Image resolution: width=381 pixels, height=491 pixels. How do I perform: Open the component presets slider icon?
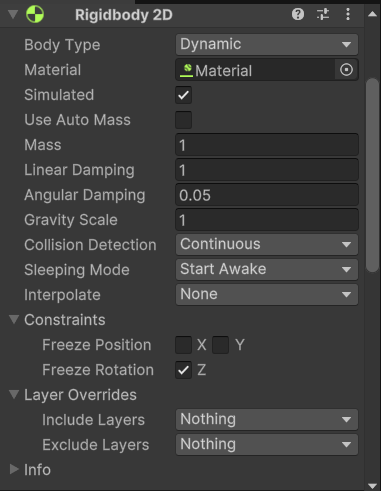pos(323,14)
